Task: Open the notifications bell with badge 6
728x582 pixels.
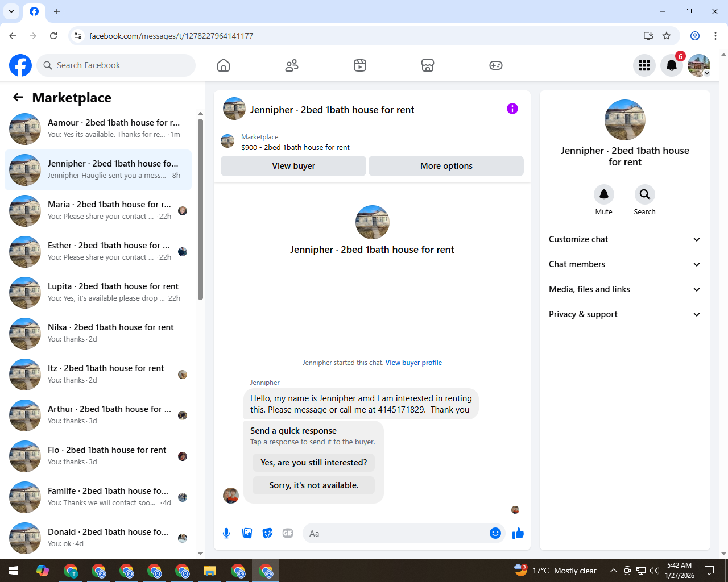Action: [672, 65]
